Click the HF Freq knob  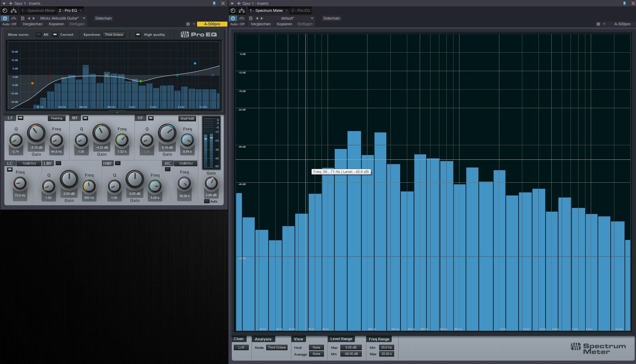187,140
